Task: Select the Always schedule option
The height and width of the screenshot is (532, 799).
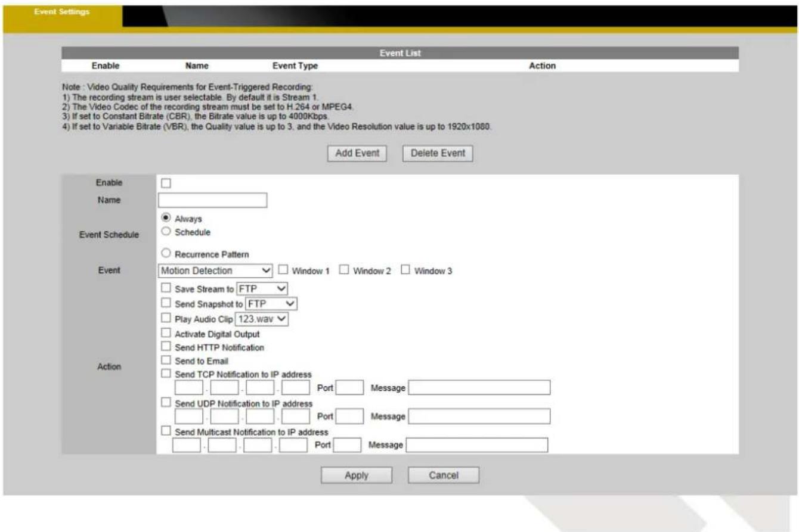Action: (166, 219)
